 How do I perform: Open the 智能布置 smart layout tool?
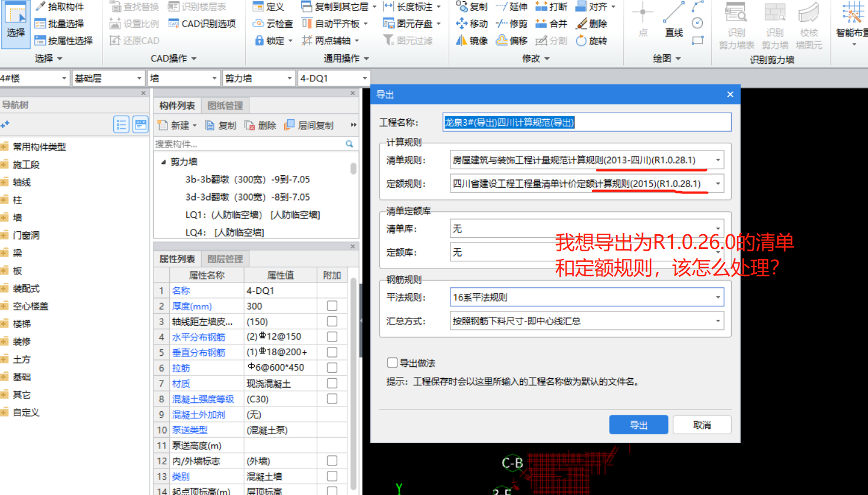pyautogui.click(x=852, y=22)
